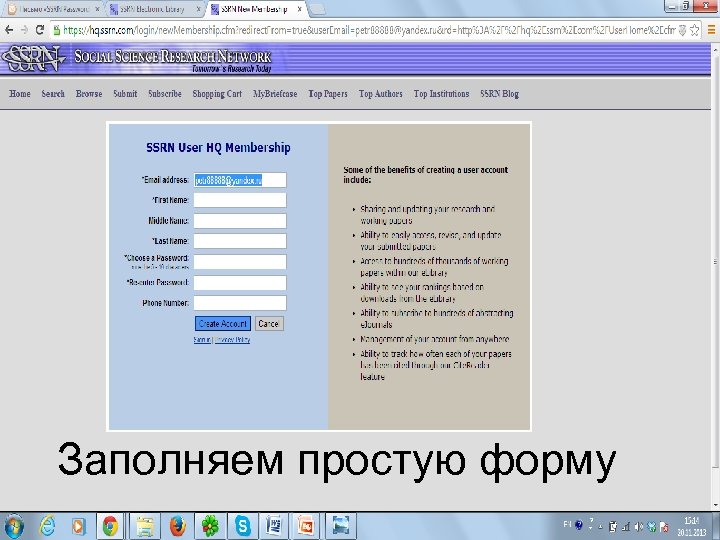The width and height of the screenshot is (720, 540).
Task: Close the SSRN New Membership tab
Action: (x=299, y=9)
